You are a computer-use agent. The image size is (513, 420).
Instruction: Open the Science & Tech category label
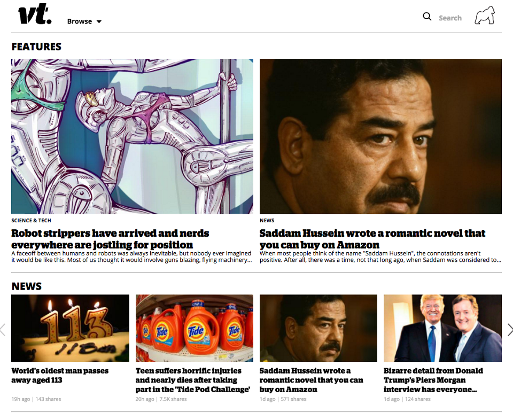tap(31, 221)
